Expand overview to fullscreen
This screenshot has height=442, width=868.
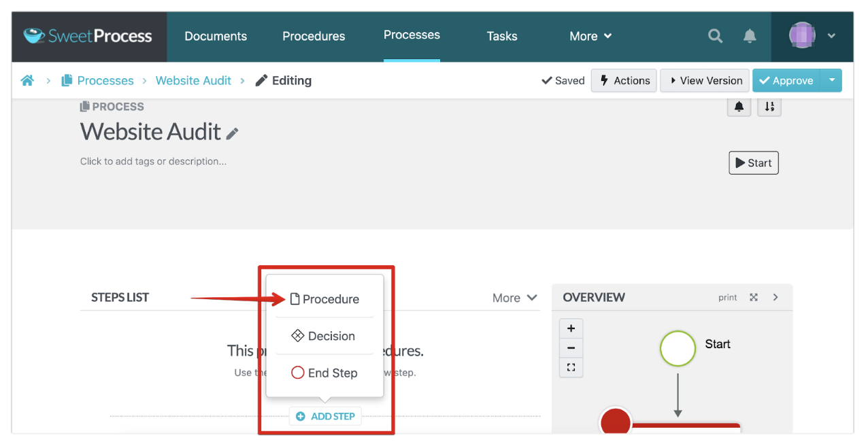tap(754, 297)
